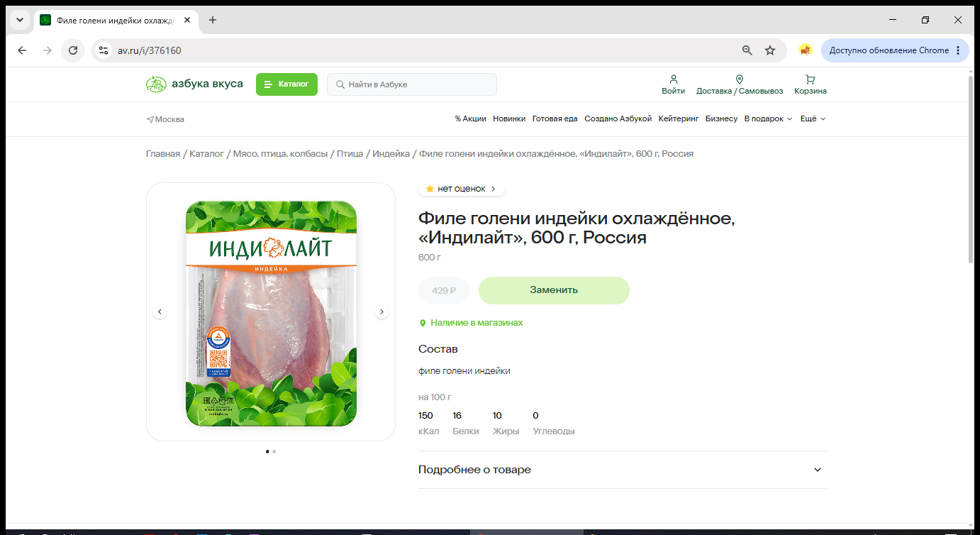
Task: Change the city from Москва
Action: [x=165, y=119]
